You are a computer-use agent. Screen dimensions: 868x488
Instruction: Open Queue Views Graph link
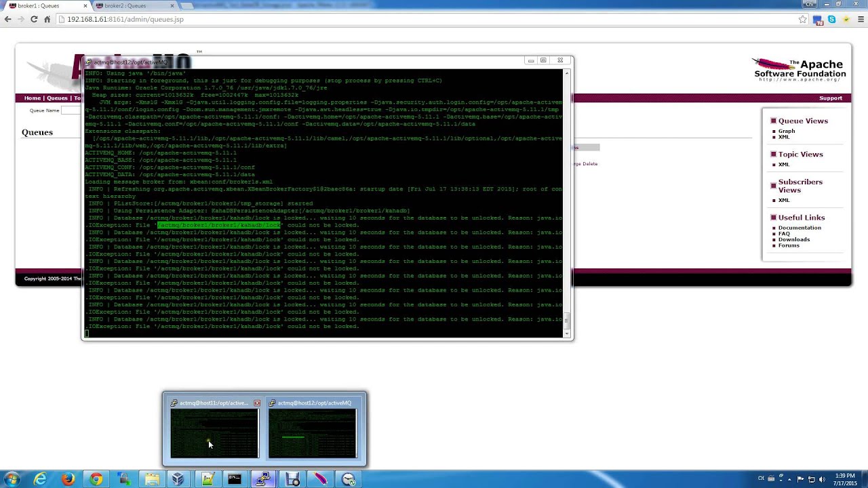pos(786,131)
